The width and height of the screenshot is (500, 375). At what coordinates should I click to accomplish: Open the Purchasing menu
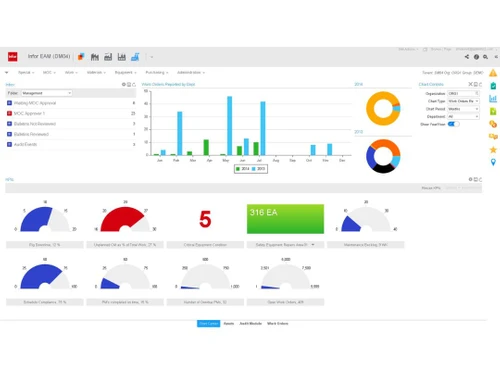click(157, 72)
